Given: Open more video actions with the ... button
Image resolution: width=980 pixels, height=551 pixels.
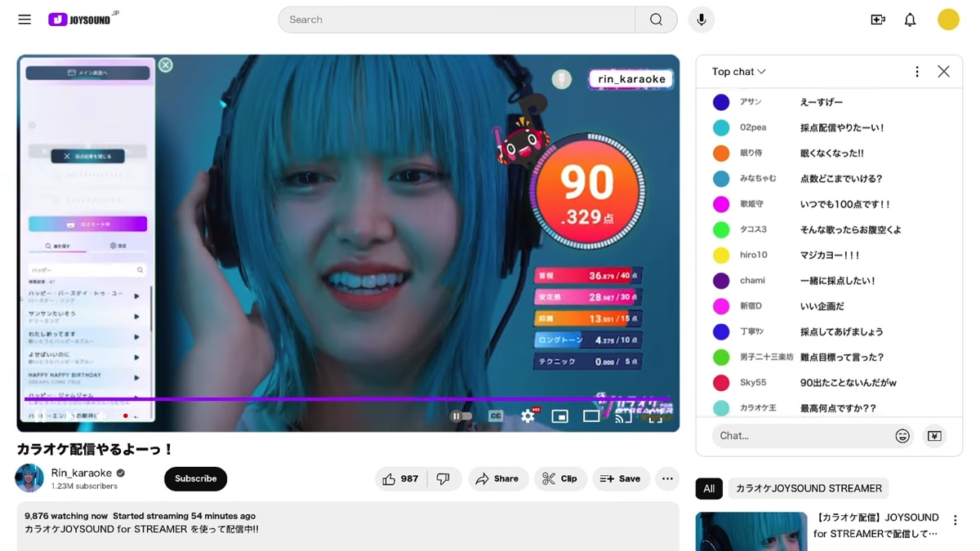Looking at the screenshot, I should tap(667, 478).
